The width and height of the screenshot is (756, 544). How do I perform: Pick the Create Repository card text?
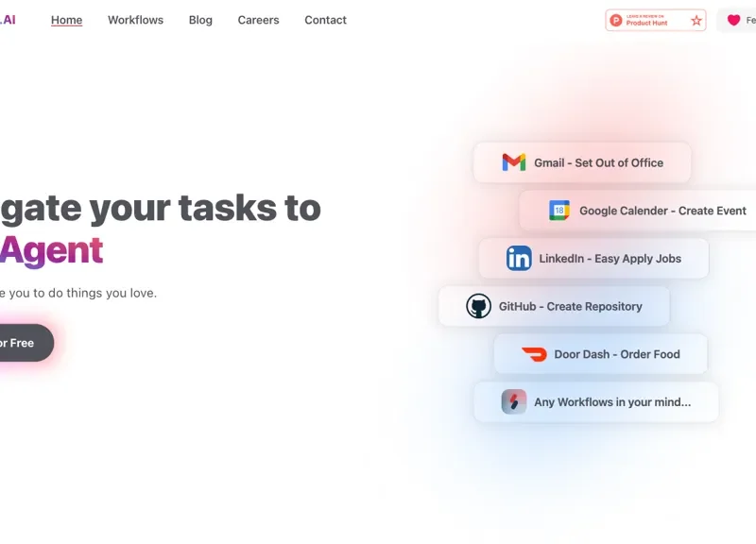(x=593, y=306)
